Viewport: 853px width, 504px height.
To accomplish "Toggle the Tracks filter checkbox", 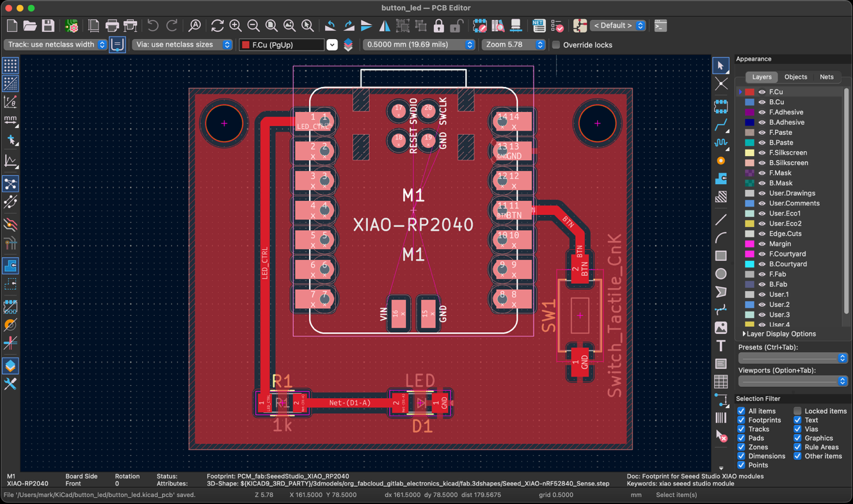I will pyautogui.click(x=741, y=429).
